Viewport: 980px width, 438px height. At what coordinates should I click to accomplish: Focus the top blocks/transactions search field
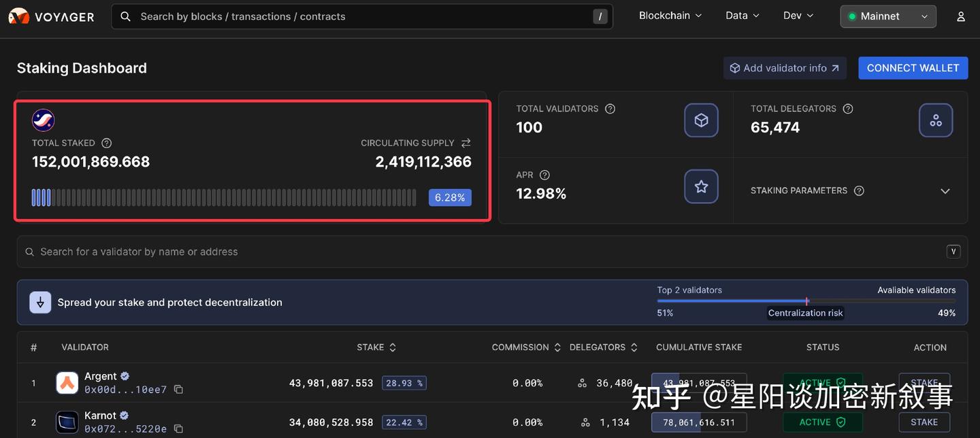(x=362, y=16)
